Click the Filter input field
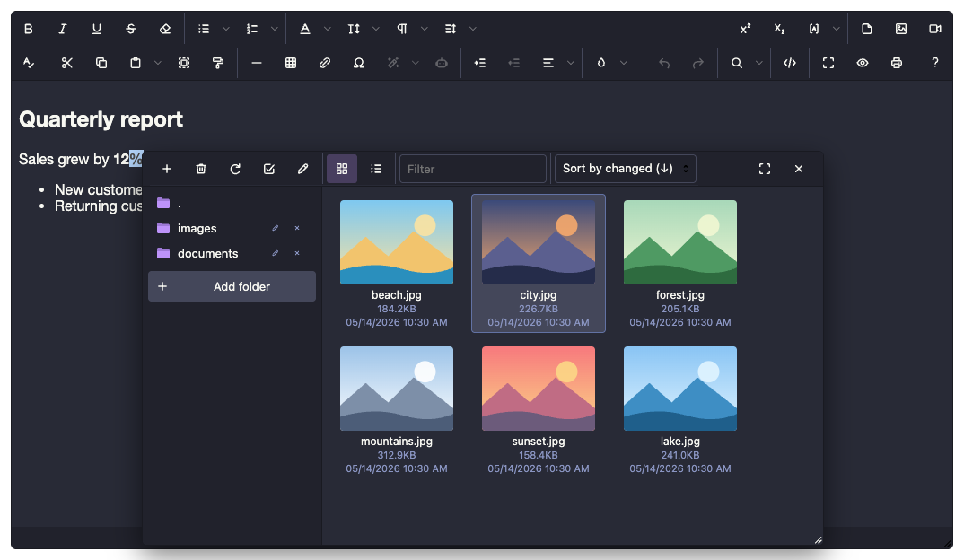 (x=473, y=169)
